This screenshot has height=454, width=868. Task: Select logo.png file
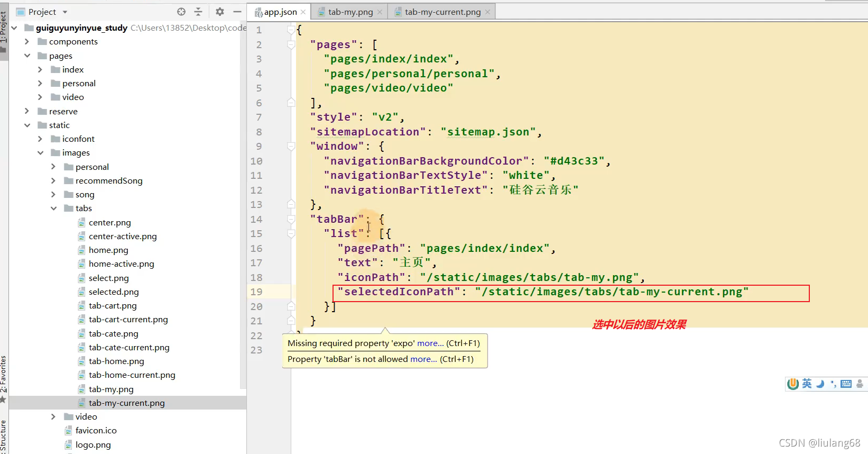(x=93, y=444)
